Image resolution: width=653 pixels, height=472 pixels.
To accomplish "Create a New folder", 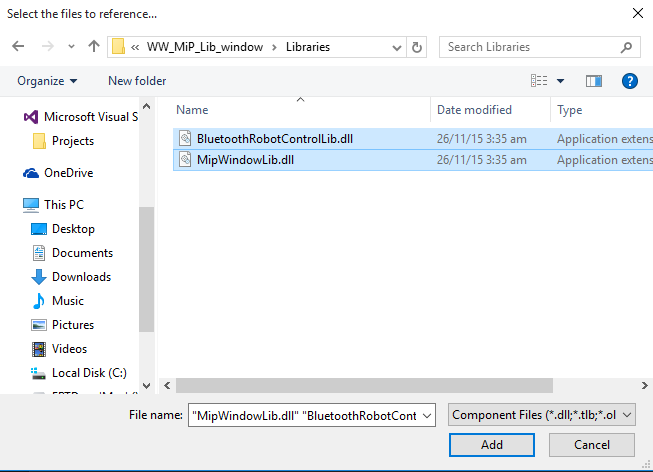I will (x=137, y=81).
